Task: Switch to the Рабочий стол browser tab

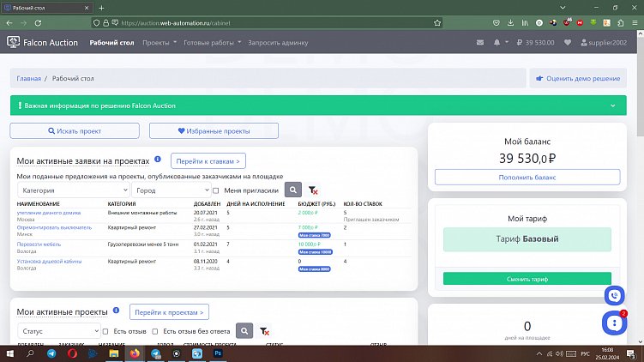Action: 46,8
